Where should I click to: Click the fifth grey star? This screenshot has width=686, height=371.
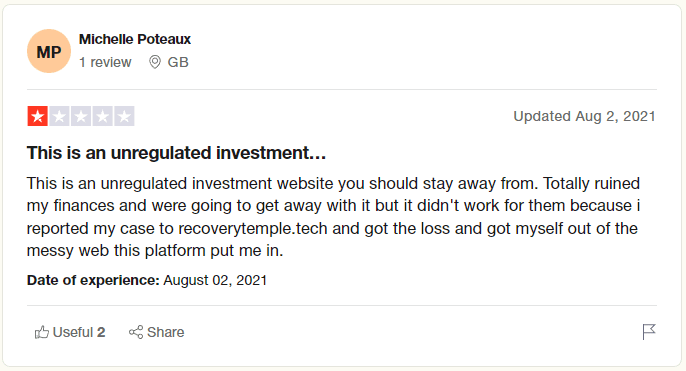click(124, 116)
